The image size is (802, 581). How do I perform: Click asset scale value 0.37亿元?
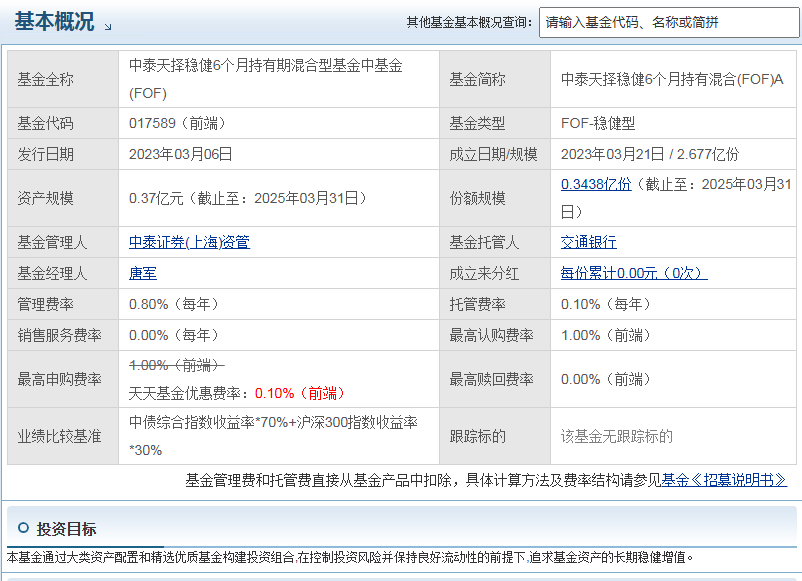[156, 198]
